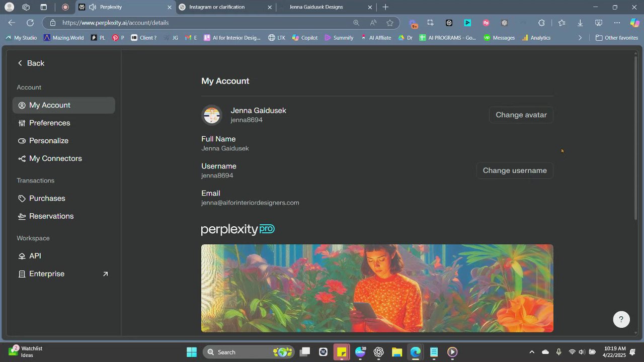Add page to favorites star icon
Viewport: 644px width, 362px height.
[390, 23]
